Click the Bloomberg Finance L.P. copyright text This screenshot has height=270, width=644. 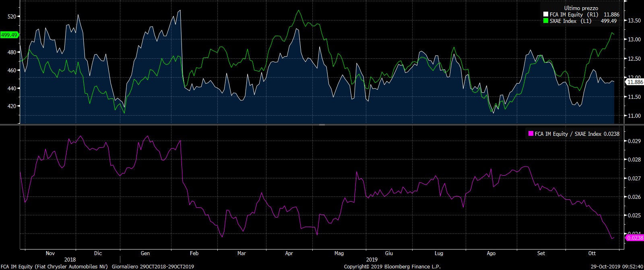[392, 266]
